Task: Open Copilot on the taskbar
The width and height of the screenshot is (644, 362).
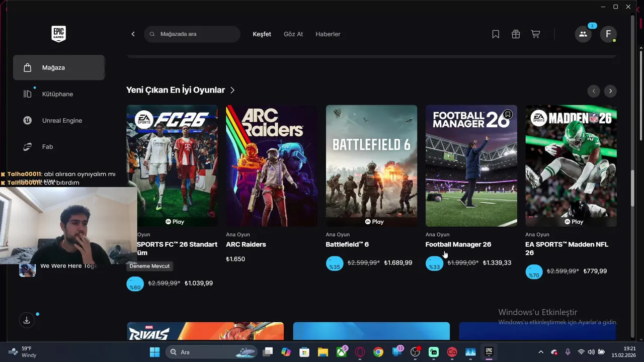Action: [286, 352]
